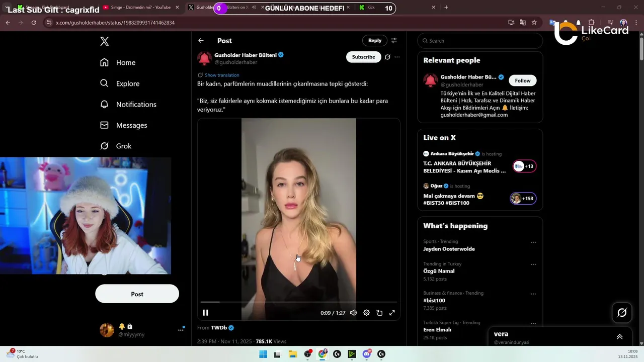The width and height of the screenshot is (644, 362).
Task: Open more options for #bist100 trend
Action: (x=533, y=294)
